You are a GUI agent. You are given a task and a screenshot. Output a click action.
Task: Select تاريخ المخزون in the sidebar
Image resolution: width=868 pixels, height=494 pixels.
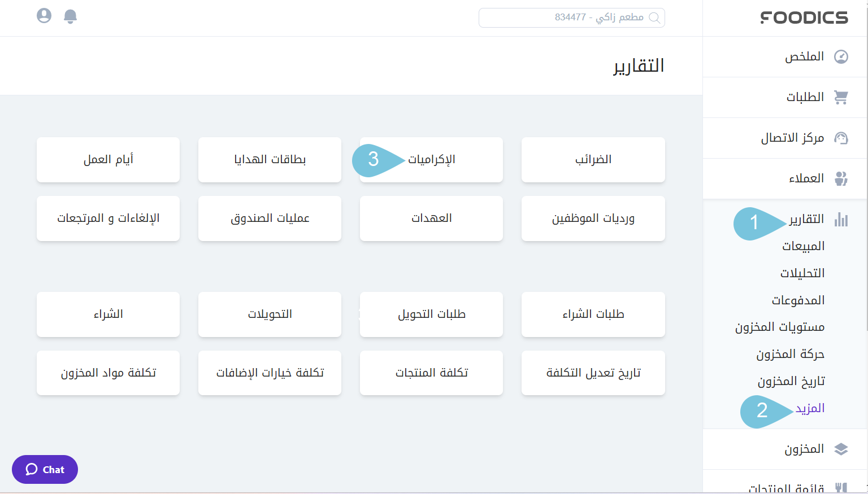pyautogui.click(x=791, y=381)
